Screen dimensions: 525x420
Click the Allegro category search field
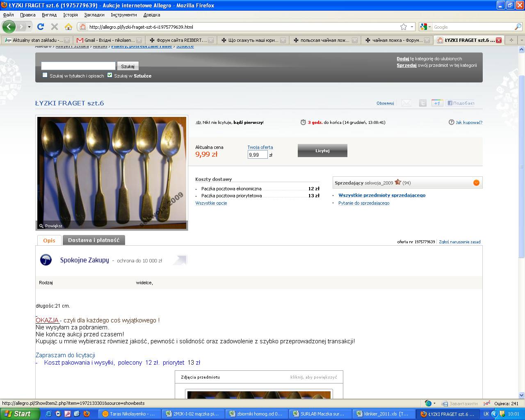click(x=78, y=66)
